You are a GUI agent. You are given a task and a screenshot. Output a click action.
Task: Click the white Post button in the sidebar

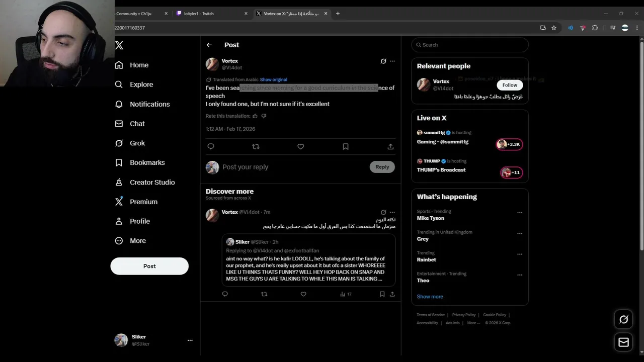click(x=149, y=266)
